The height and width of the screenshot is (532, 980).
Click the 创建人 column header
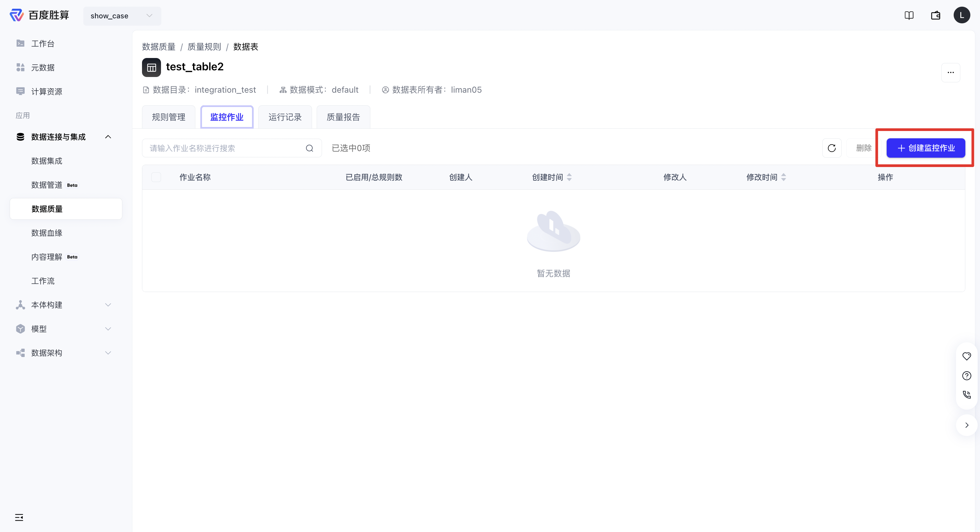pyautogui.click(x=461, y=177)
